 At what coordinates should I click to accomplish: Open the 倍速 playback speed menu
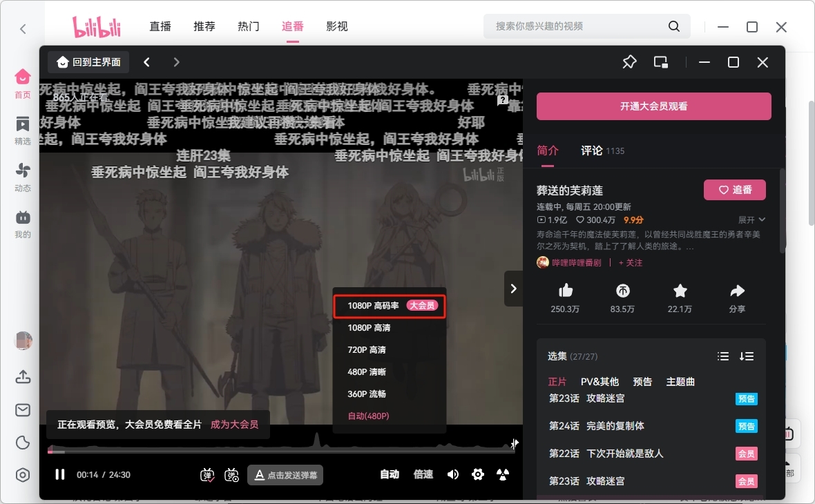[x=423, y=474]
